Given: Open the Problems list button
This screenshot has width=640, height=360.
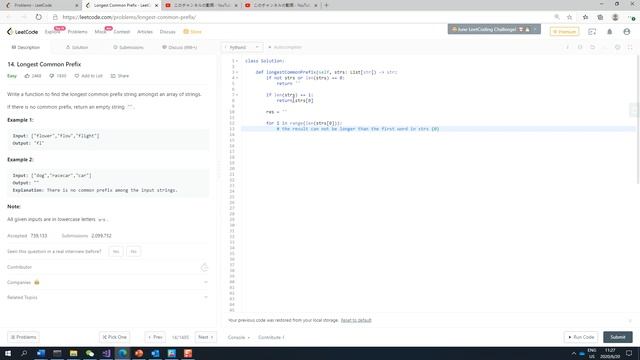Looking at the screenshot, I should pos(23,337).
